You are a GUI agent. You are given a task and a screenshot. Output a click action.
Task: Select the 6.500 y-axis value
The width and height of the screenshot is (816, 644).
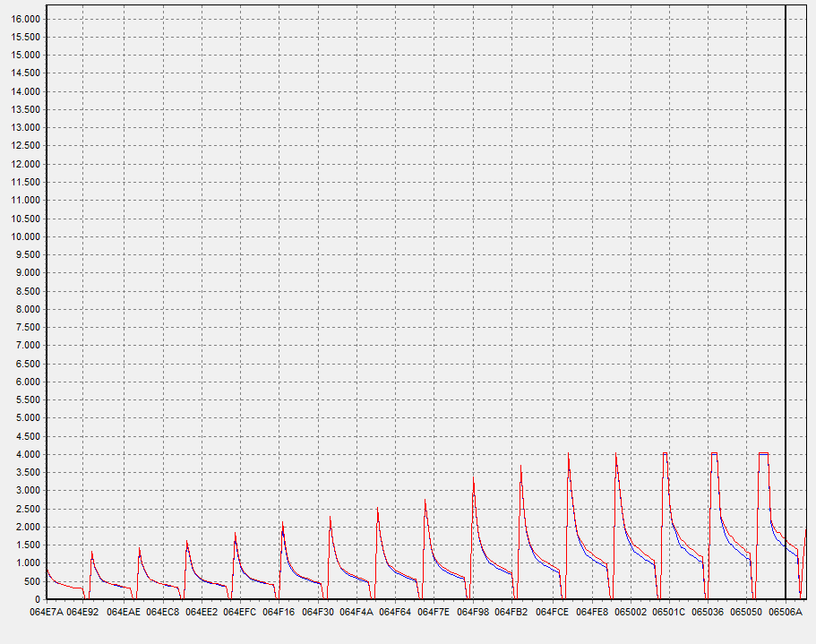(x=28, y=364)
